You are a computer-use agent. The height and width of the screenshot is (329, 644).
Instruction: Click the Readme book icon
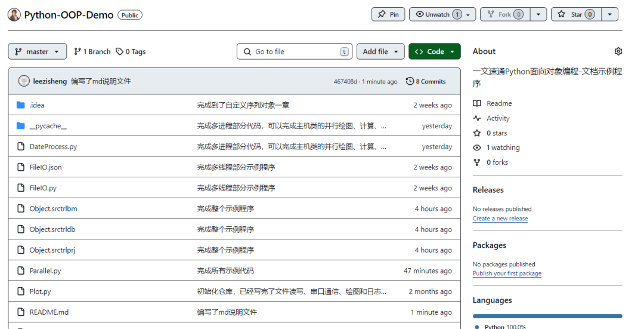[x=477, y=103]
